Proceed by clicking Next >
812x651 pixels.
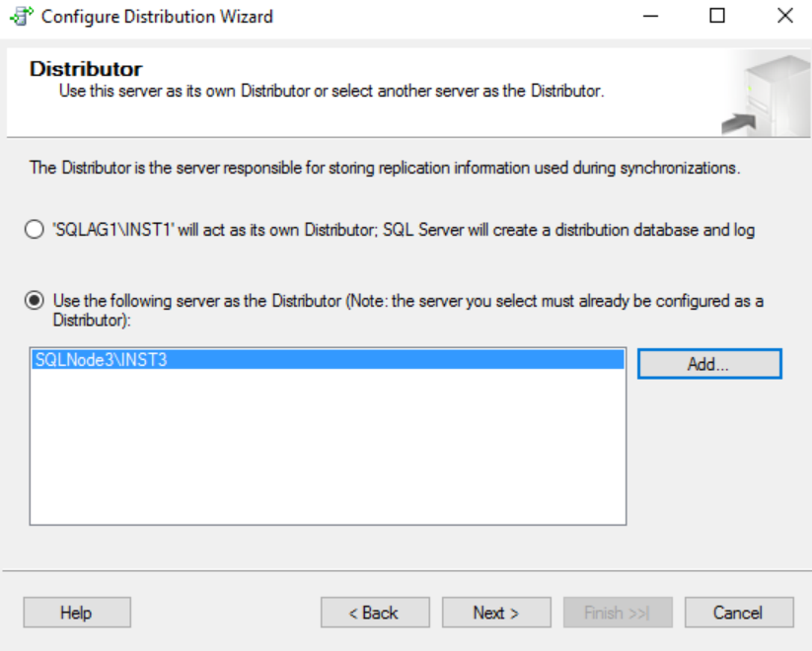[495, 613]
